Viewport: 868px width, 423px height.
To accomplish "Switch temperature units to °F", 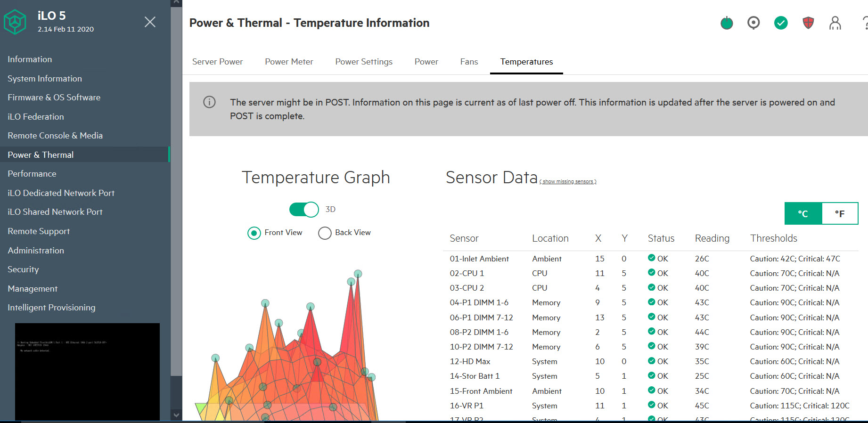I will coord(840,213).
